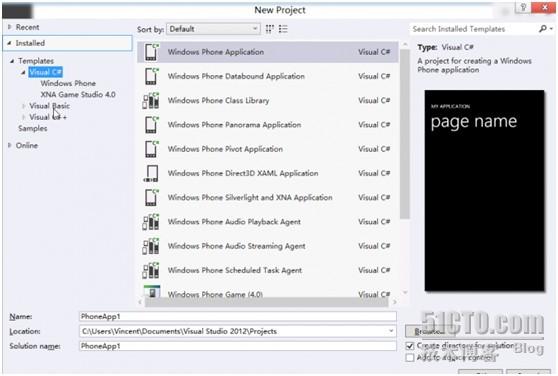The image size is (558, 376).
Task: Expand the Visual Basic tree node
Action: click(23, 106)
